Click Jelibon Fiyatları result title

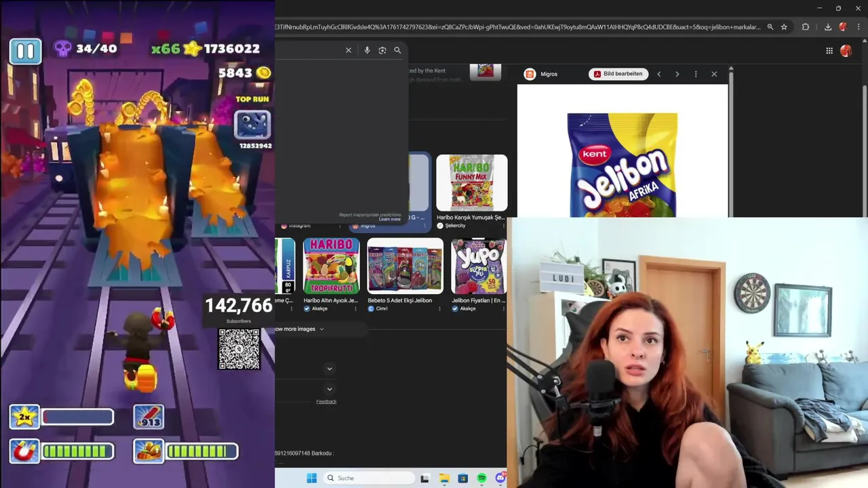pos(478,300)
